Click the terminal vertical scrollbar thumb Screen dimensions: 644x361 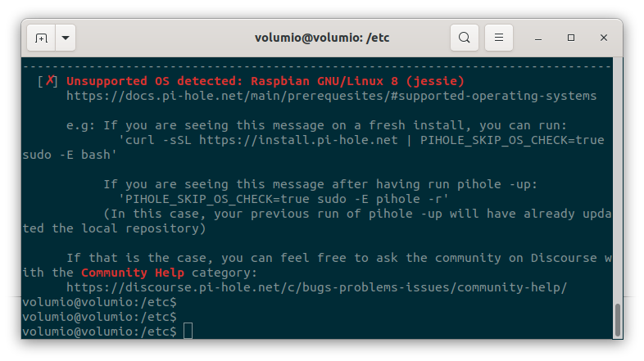coord(617,320)
